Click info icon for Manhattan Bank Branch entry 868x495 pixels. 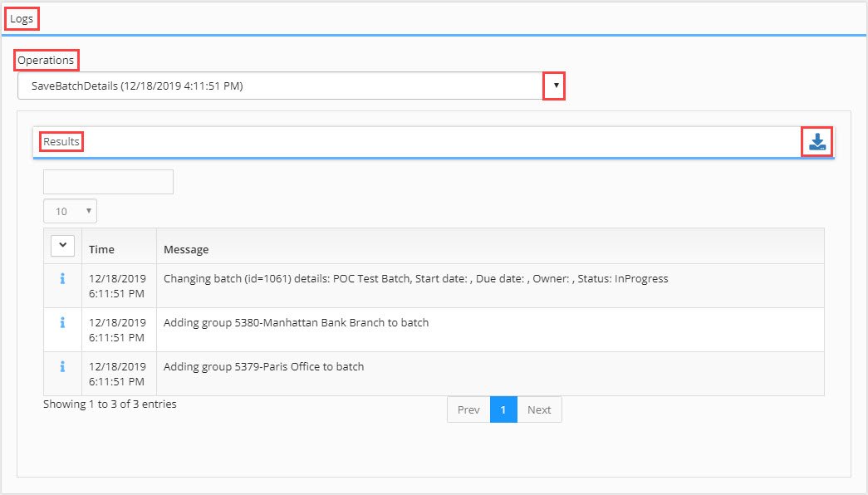62,322
